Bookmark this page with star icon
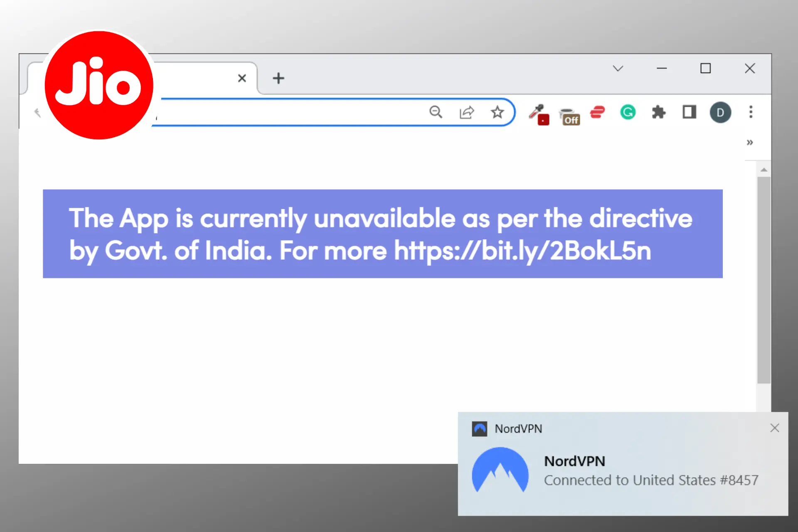This screenshot has height=532, width=798. (x=498, y=112)
